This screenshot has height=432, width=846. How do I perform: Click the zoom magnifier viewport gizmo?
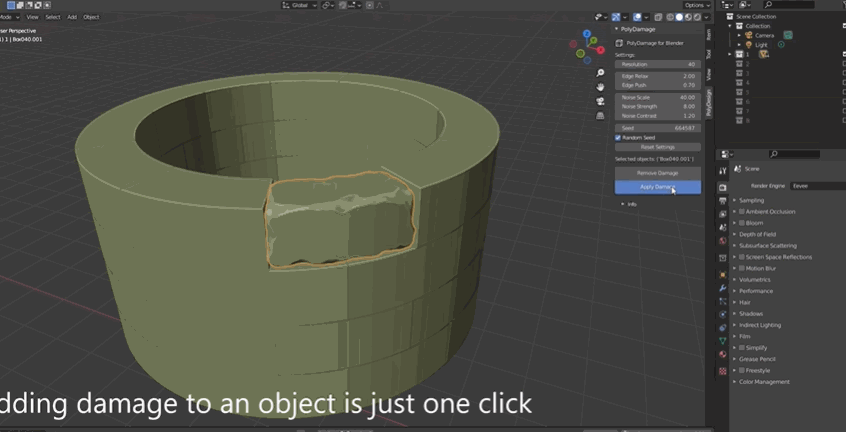[x=600, y=73]
